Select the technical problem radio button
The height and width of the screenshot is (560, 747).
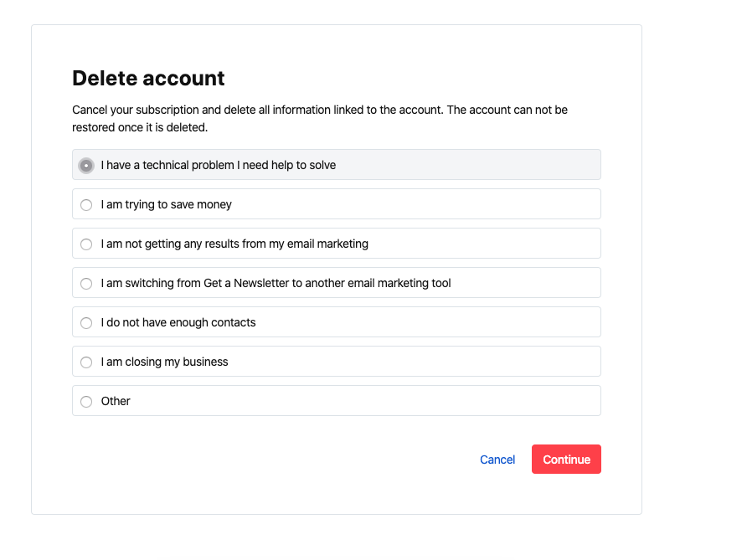click(85, 166)
